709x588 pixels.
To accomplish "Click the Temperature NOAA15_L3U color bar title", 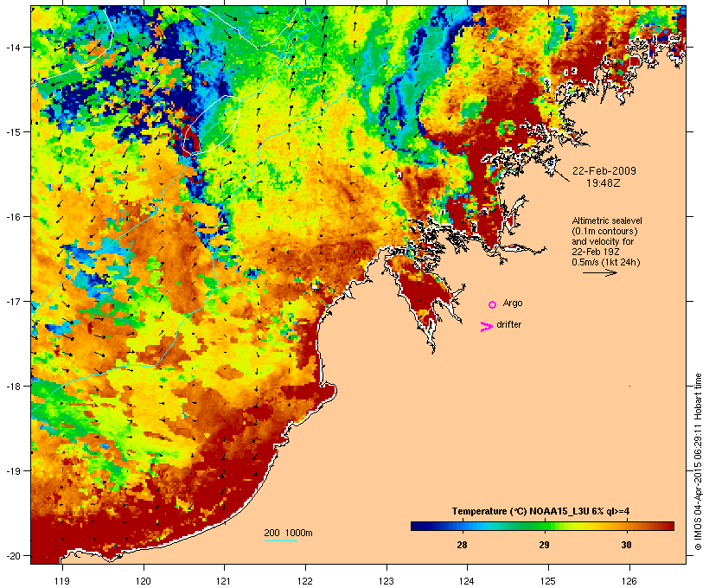I will (540, 511).
